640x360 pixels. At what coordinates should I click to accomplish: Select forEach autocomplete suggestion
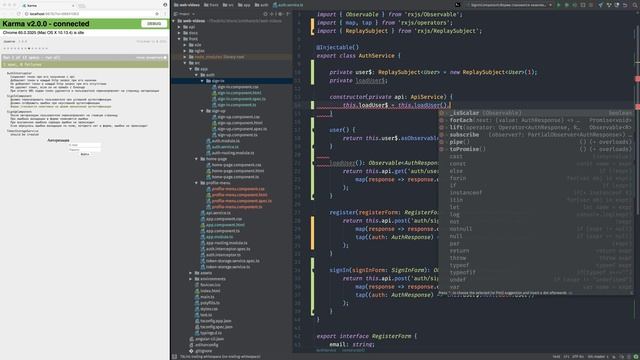pyautogui.click(x=536, y=120)
